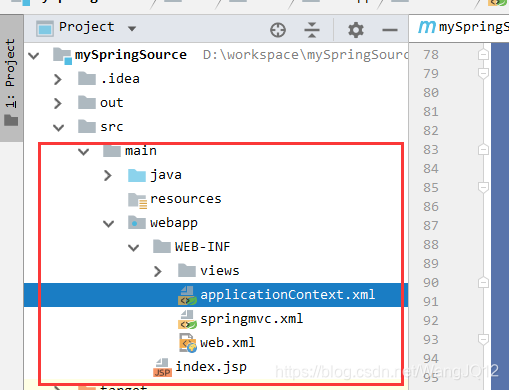Collapse the src folder
This screenshot has height=390, width=509.
[x=59, y=128]
